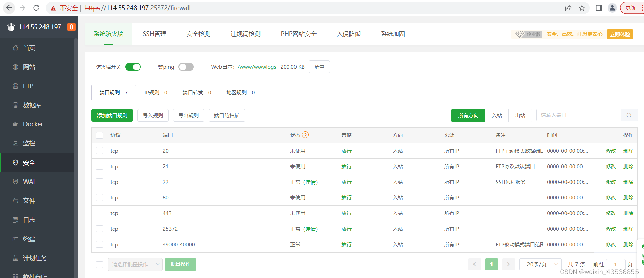This screenshot has width=644, height=278.
Task: Filter by 出站 direction
Action: click(520, 116)
